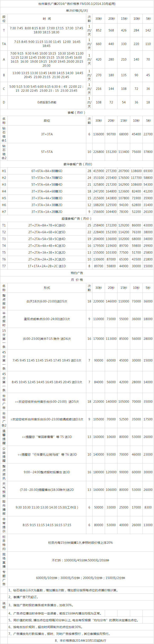Select price 89700 in the T7 row

coord(99,266)
